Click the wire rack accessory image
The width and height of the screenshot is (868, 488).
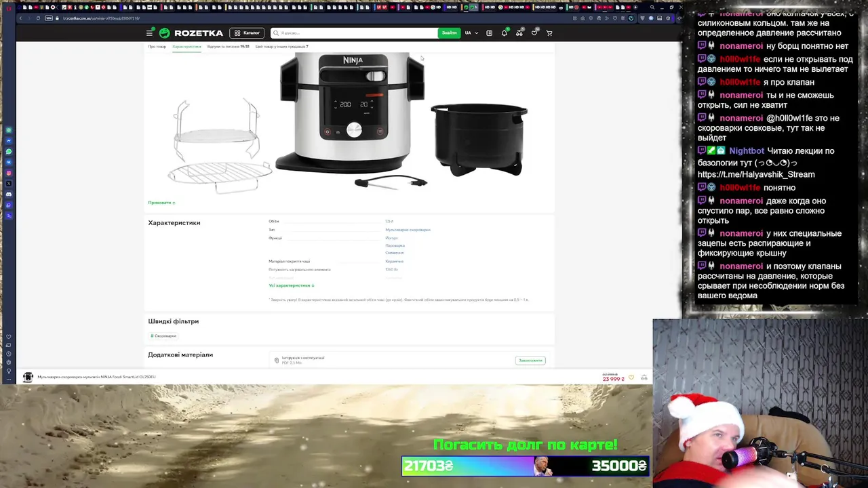(218, 146)
